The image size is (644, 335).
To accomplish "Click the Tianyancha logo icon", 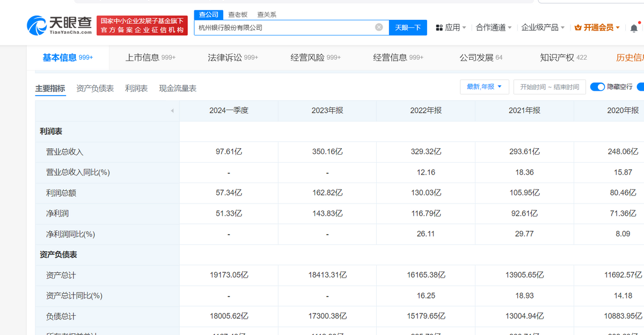I will (36, 26).
